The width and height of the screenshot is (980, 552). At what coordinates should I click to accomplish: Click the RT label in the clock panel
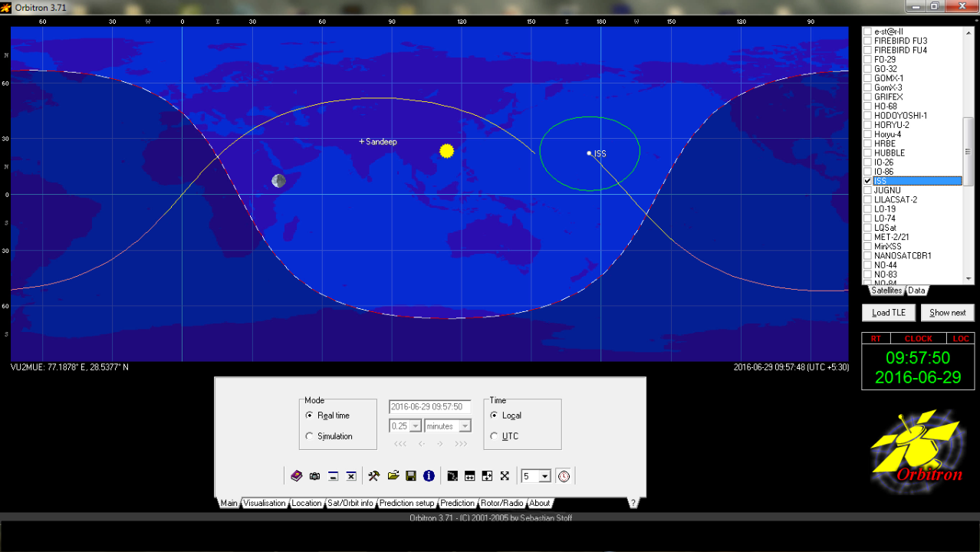pos(876,339)
